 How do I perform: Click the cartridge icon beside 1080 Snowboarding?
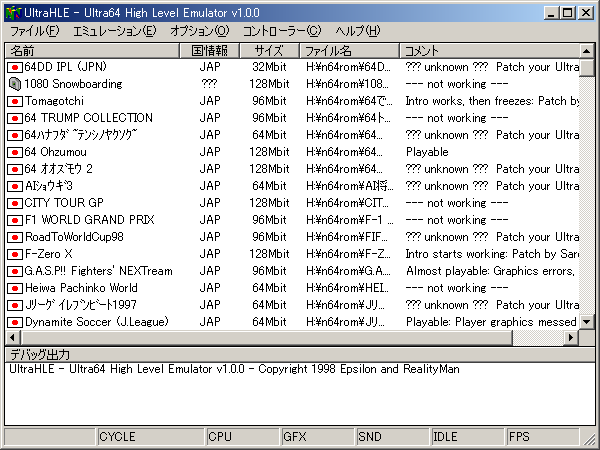(15, 84)
